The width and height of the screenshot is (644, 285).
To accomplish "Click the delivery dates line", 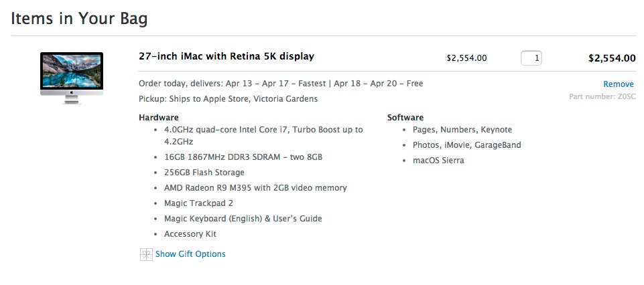I will [280, 84].
